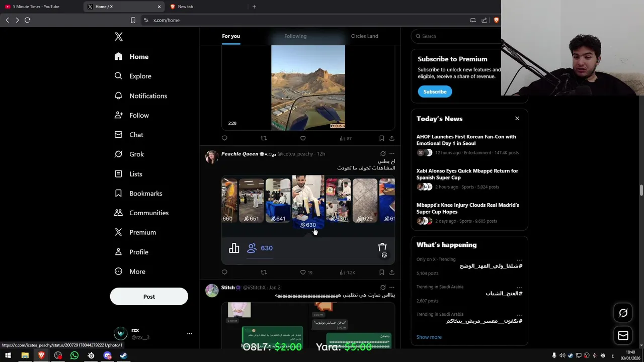644x362 pixels.
Task: View analytics showing 87 views
Action: point(345,138)
